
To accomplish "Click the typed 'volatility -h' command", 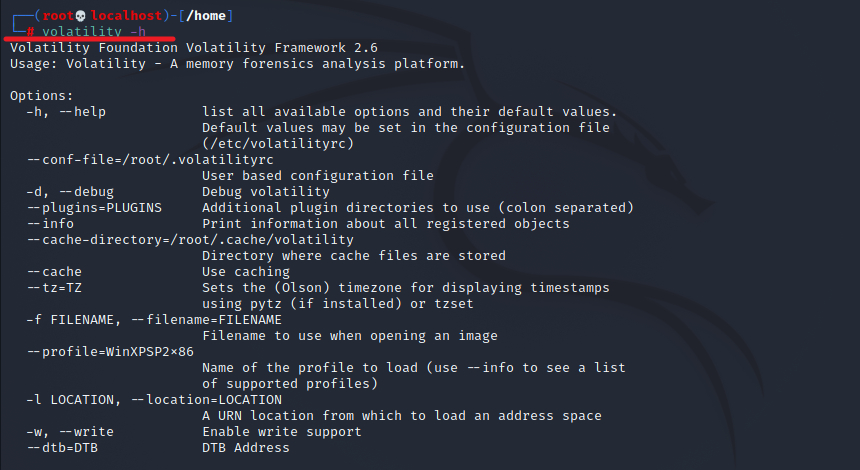I will (99, 32).
